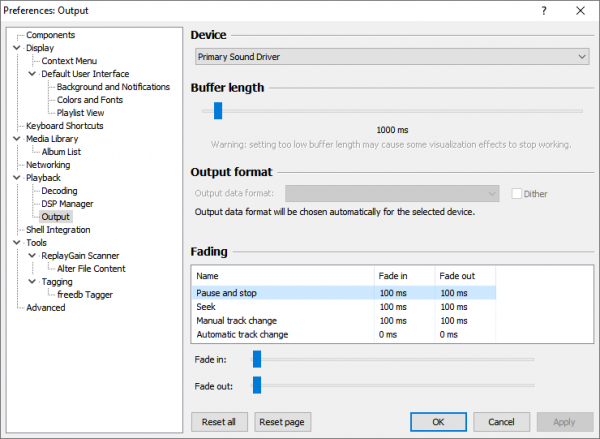This screenshot has height=439, width=600.
Task: Select the Seek row in Fading list
Action: tap(206, 306)
